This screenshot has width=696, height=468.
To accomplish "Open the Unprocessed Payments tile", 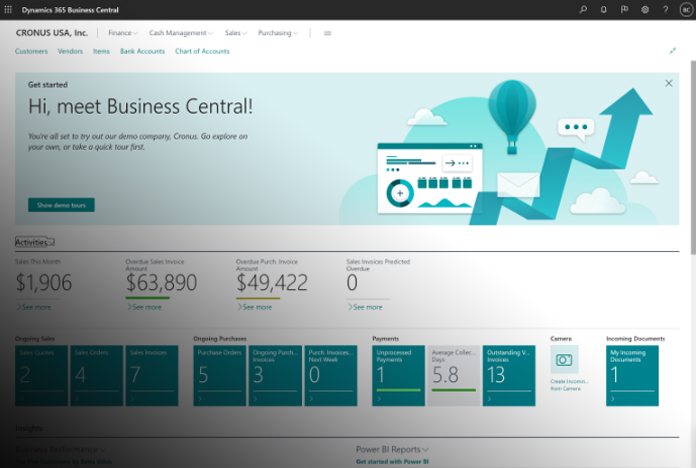I will [x=398, y=376].
